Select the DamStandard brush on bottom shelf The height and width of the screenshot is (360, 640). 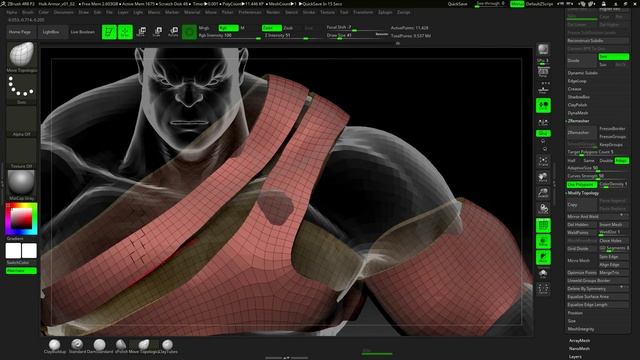(x=99, y=346)
